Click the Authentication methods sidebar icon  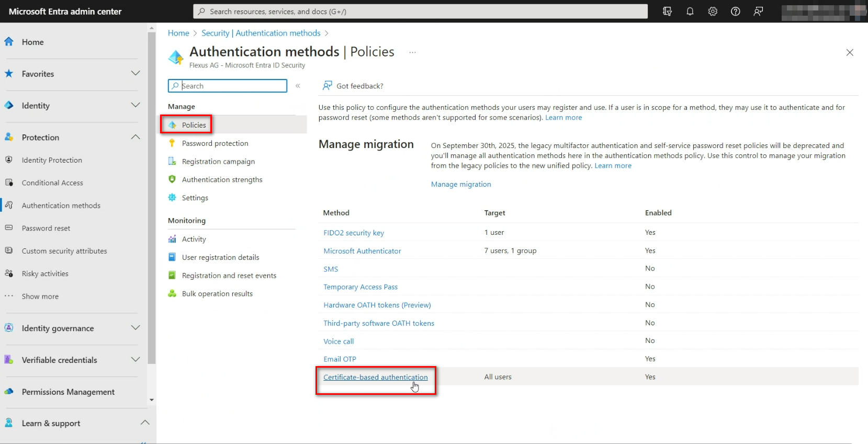[9, 206]
